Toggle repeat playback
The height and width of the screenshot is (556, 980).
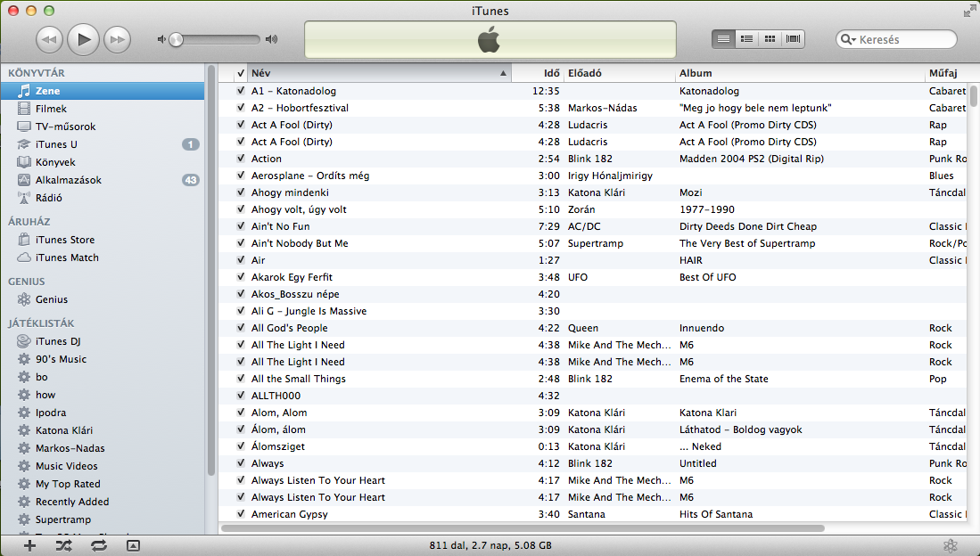click(x=99, y=545)
